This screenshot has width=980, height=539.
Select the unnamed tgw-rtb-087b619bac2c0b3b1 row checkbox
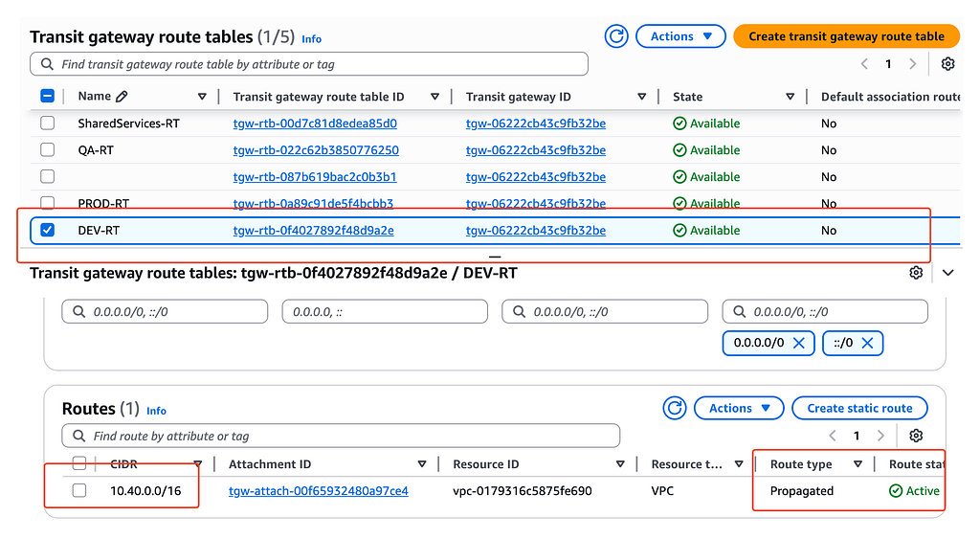[x=48, y=177]
